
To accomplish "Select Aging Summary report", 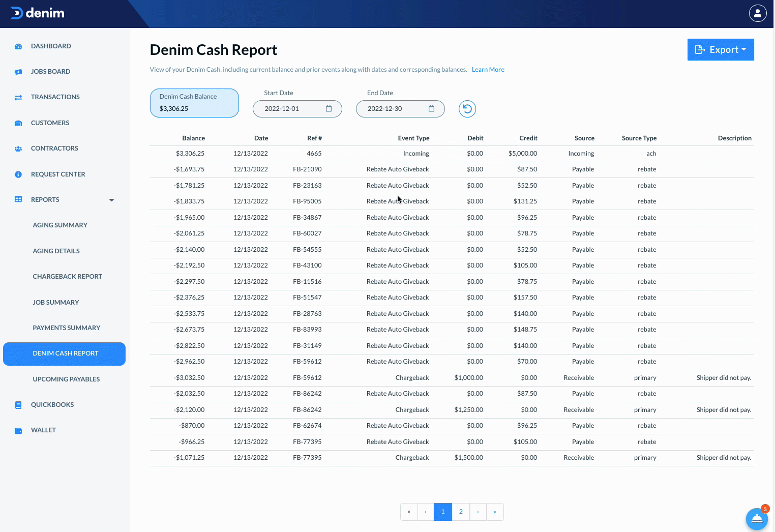I will tap(60, 225).
